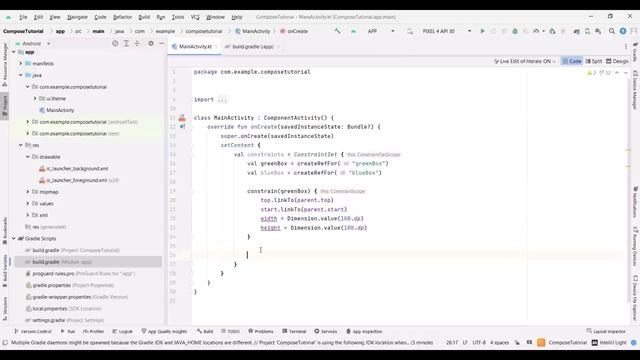Open the editor tabs three-dot menu
This screenshot has height=360, width=640.
click(626, 47)
